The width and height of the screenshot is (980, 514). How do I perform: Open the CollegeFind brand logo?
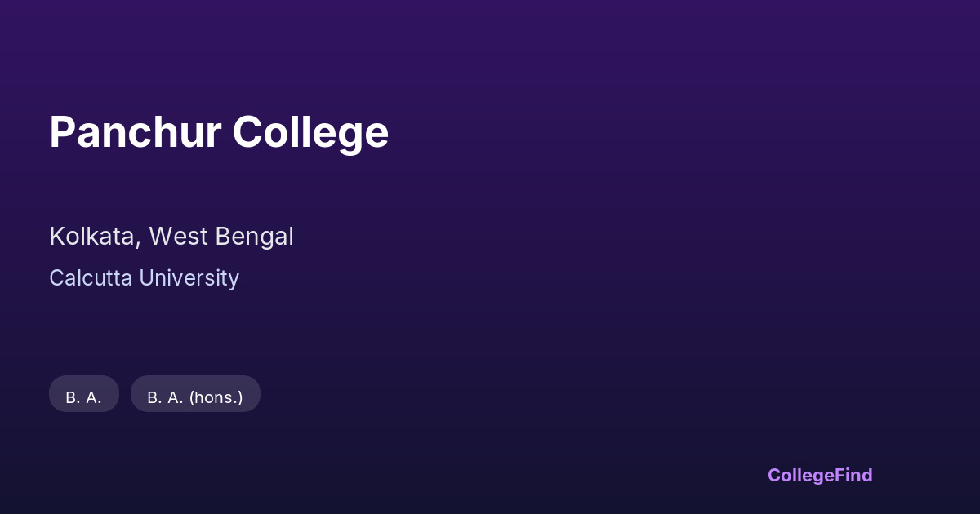tap(820, 475)
